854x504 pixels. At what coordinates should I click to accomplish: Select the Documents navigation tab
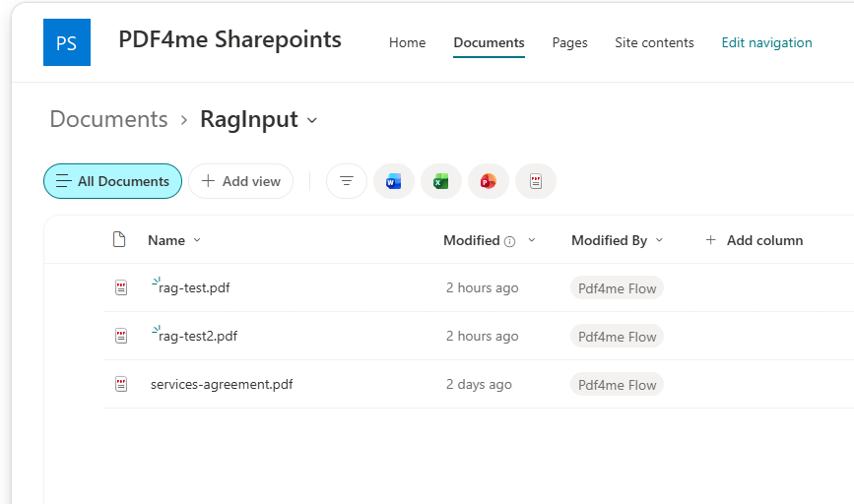(490, 42)
